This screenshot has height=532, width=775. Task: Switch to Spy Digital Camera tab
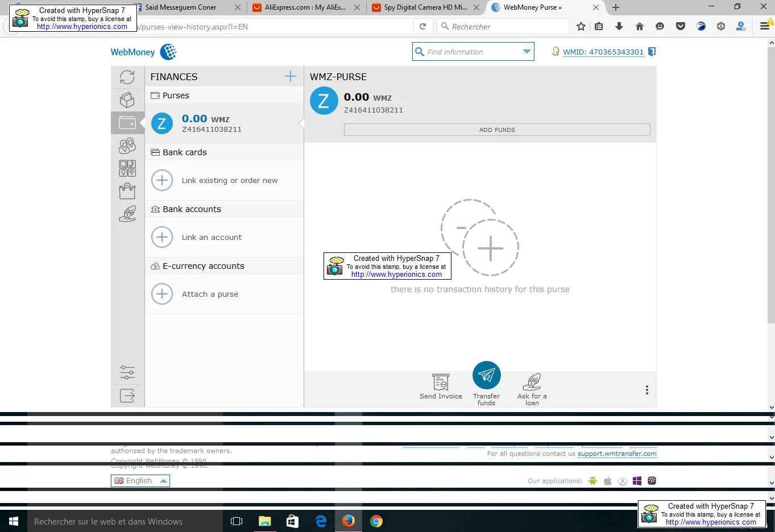pos(425,7)
